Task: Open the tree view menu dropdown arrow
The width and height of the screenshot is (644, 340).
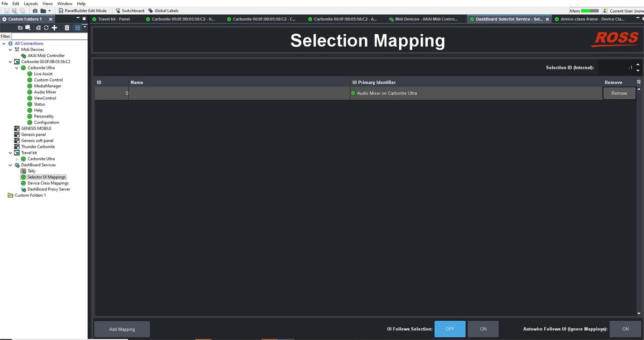Action: 84,27
